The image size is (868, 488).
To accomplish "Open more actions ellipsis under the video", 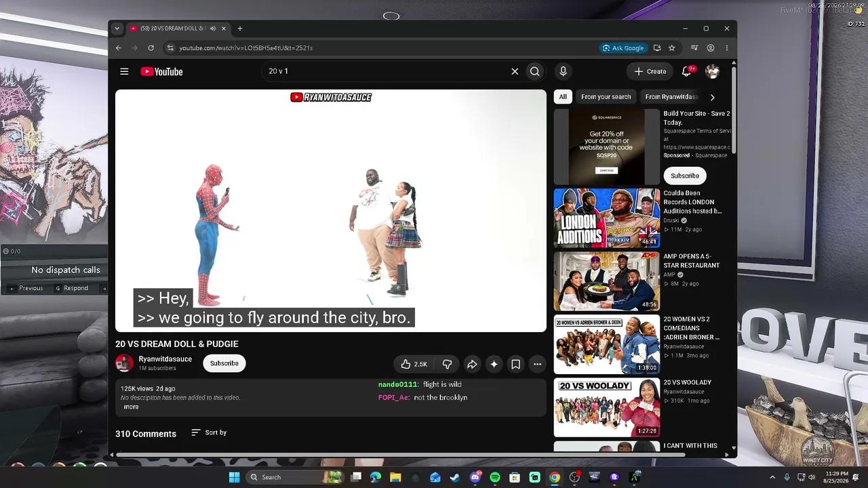I will tap(537, 364).
